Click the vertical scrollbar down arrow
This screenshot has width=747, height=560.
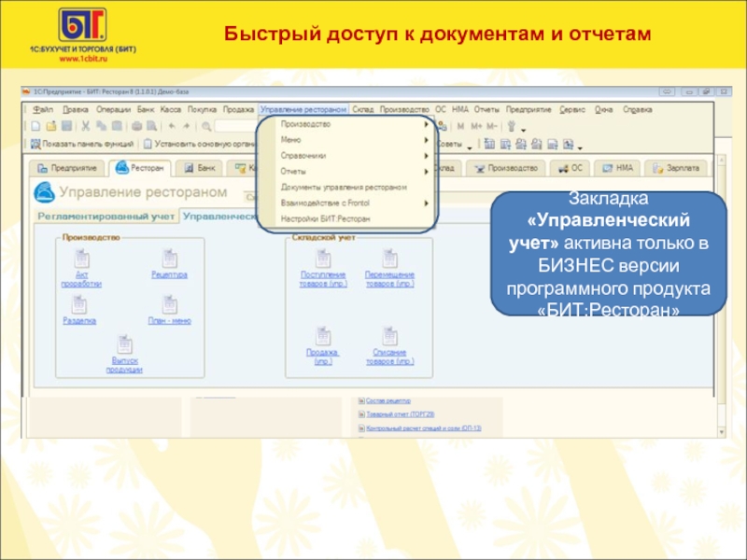(721, 432)
